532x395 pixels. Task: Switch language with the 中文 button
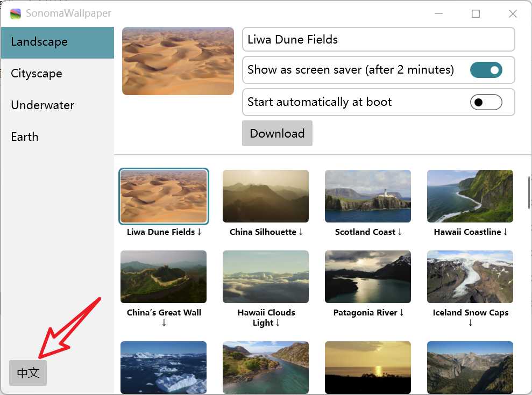click(28, 372)
